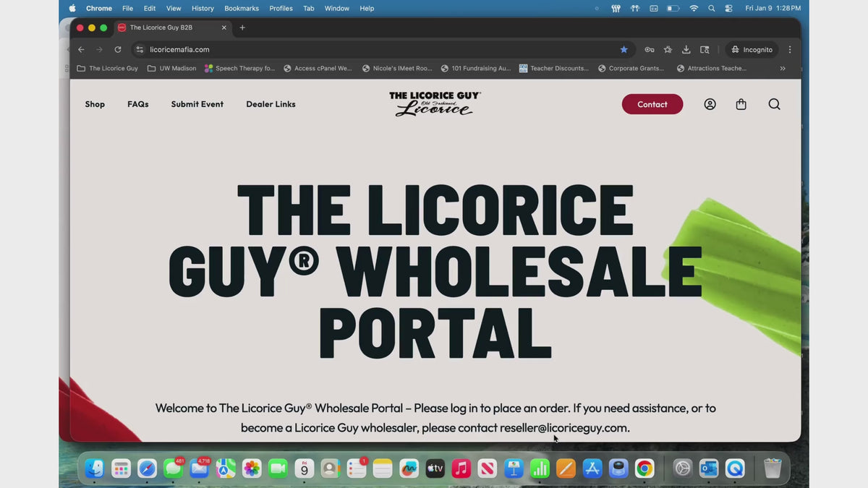
Task: Click the site search magnifier icon
Action: (774, 104)
